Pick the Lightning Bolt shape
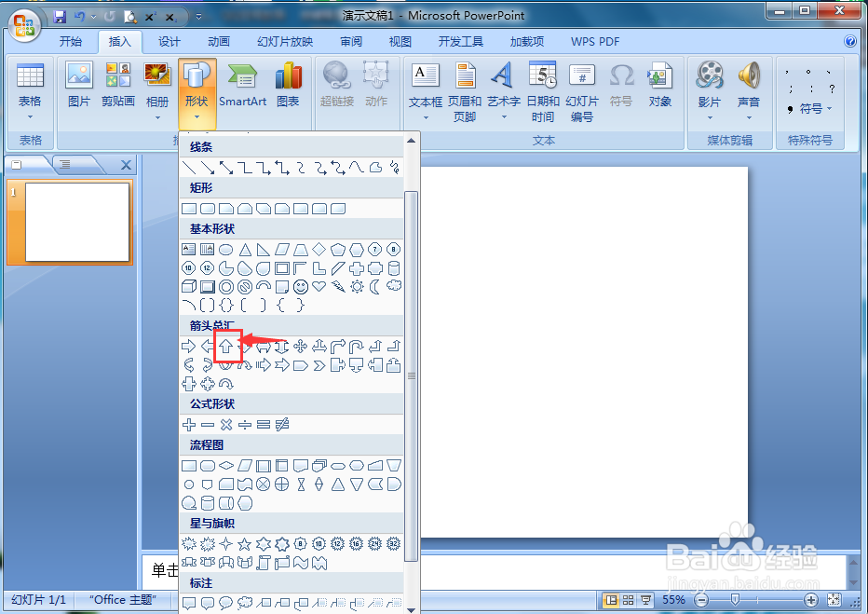The width and height of the screenshot is (868, 614). (338, 286)
